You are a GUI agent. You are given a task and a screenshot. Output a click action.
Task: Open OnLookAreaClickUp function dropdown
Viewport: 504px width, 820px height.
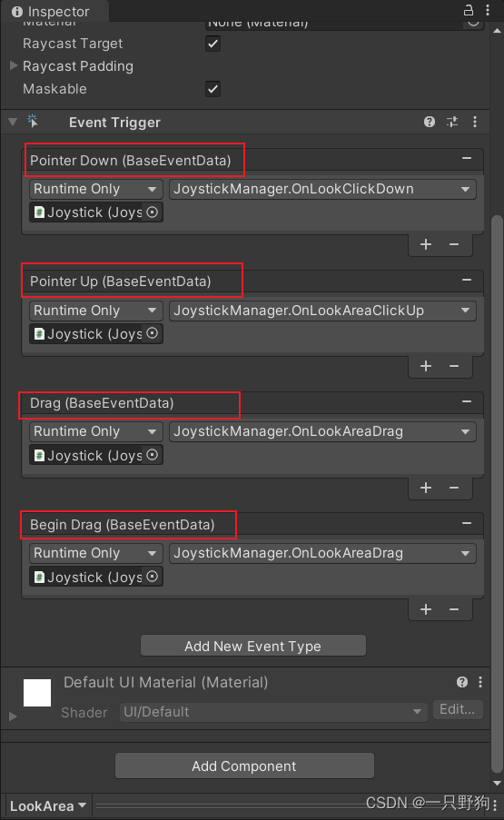322,311
